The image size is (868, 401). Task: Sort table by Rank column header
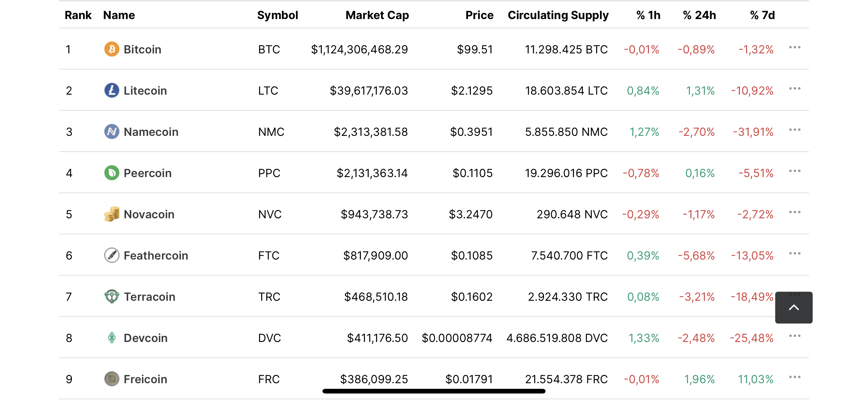78,15
